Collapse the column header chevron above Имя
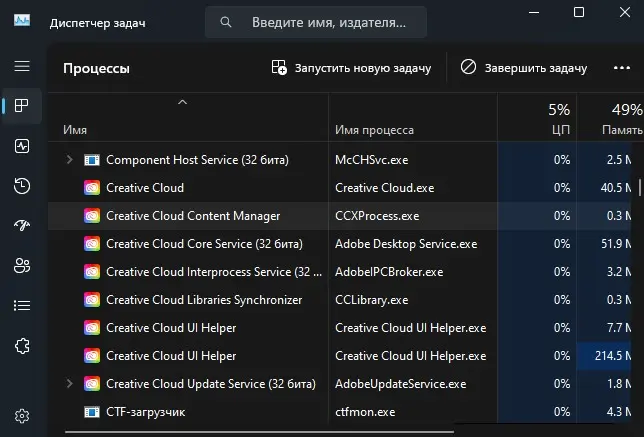This screenshot has height=437, width=644. click(x=181, y=102)
